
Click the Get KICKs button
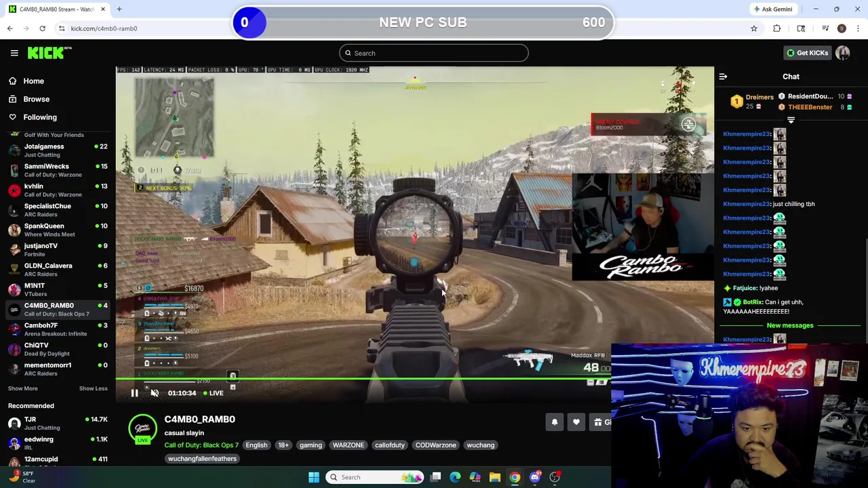(x=807, y=53)
